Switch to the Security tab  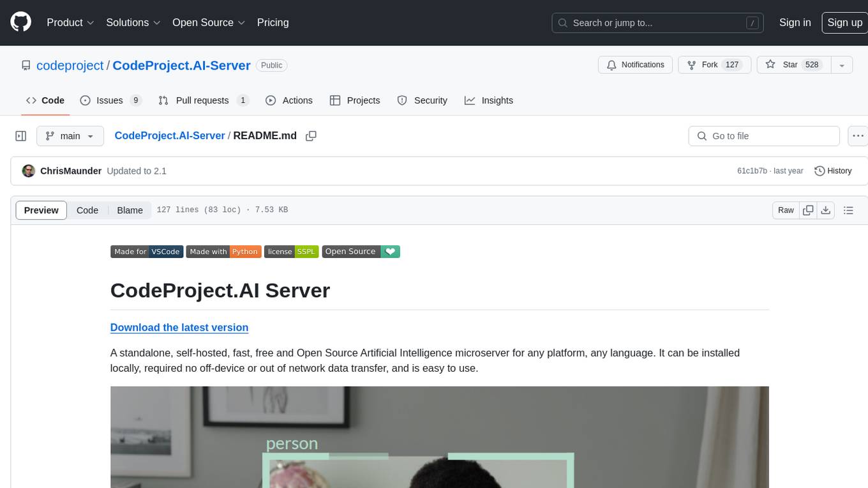[423, 100]
